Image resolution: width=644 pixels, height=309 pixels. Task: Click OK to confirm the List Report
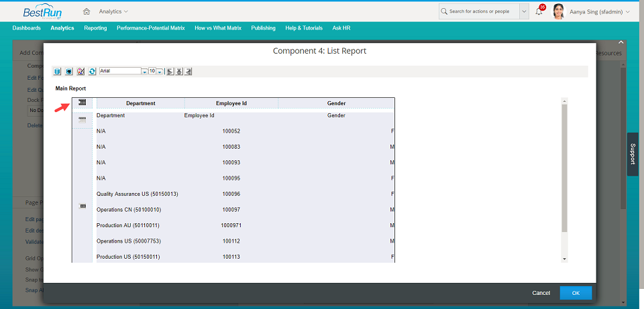[576, 293]
